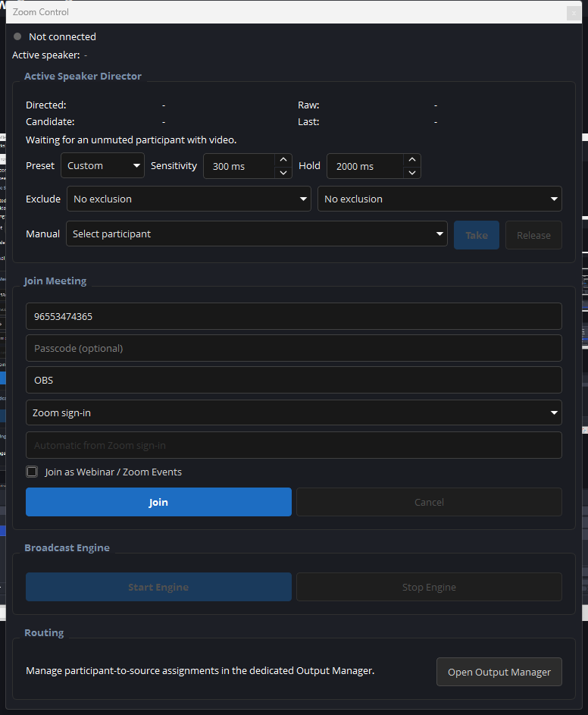Image resolution: width=588 pixels, height=715 pixels.
Task: Expand the Manual Select participant dropdown
Action: [x=257, y=234]
